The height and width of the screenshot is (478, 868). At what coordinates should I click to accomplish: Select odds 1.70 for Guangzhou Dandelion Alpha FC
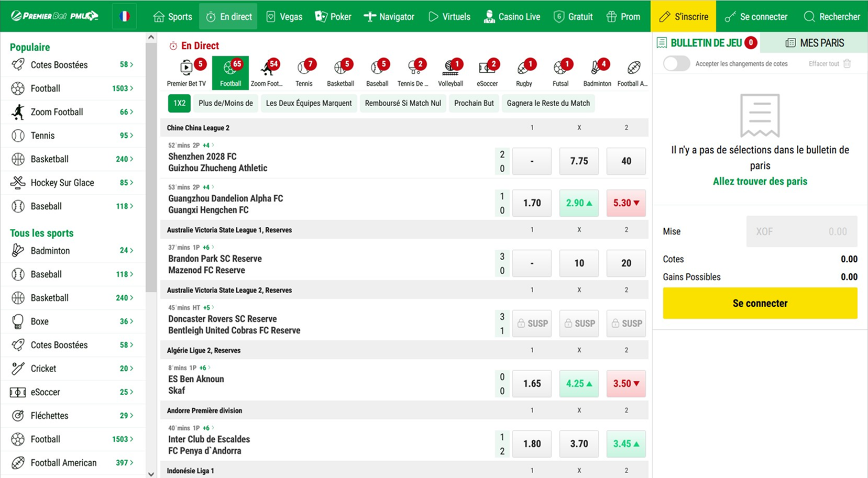[532, 203]
